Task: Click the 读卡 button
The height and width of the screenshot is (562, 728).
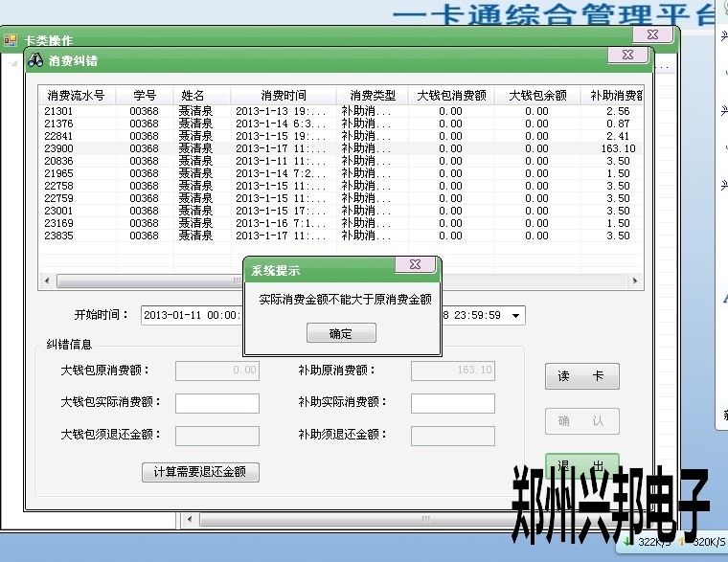Action: pyautogui.click(x=581, y=376)
